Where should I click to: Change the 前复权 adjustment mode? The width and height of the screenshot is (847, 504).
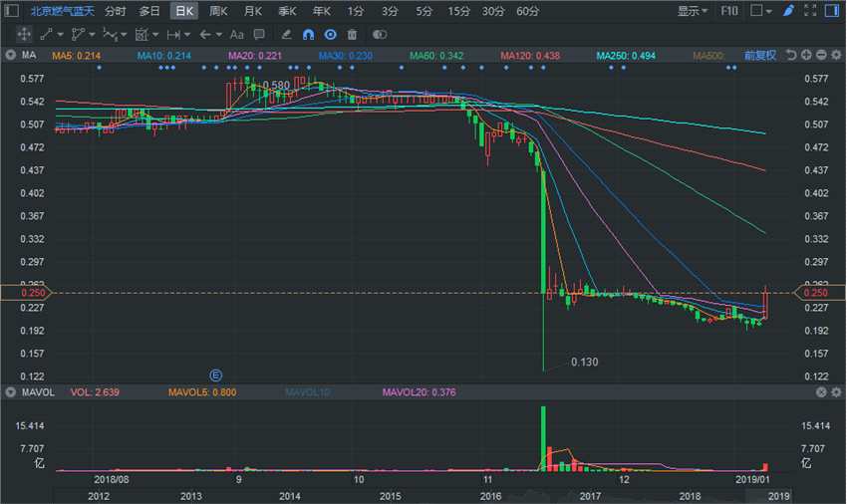point(760,55)
